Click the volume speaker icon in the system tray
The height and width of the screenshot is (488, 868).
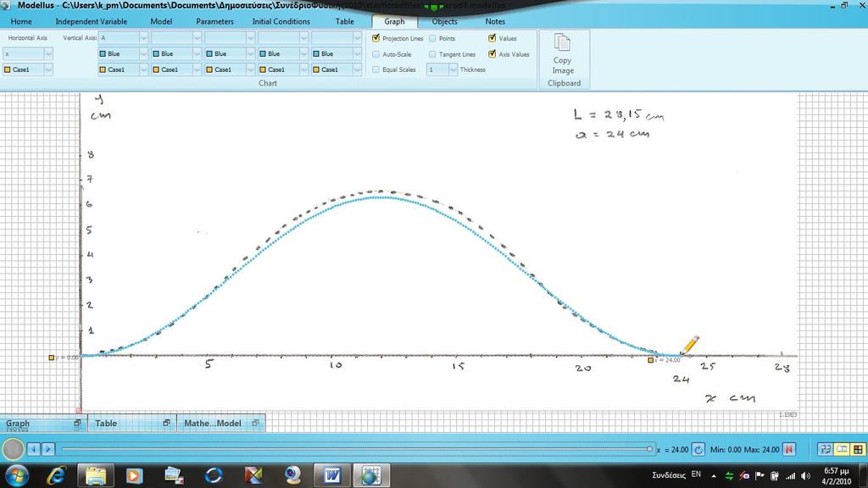(x=805, y=476)
